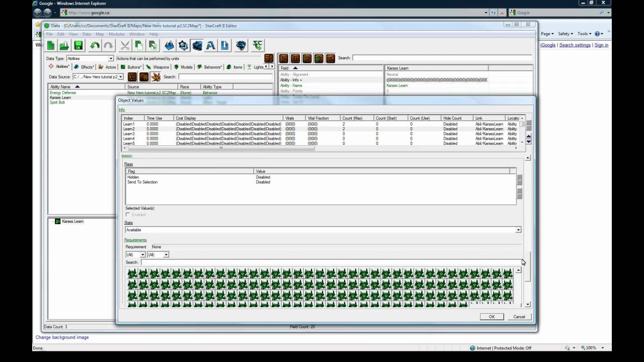Open the Terrain module mountain icon
This screenshot has width=644, height=362.
coord(170,46)
